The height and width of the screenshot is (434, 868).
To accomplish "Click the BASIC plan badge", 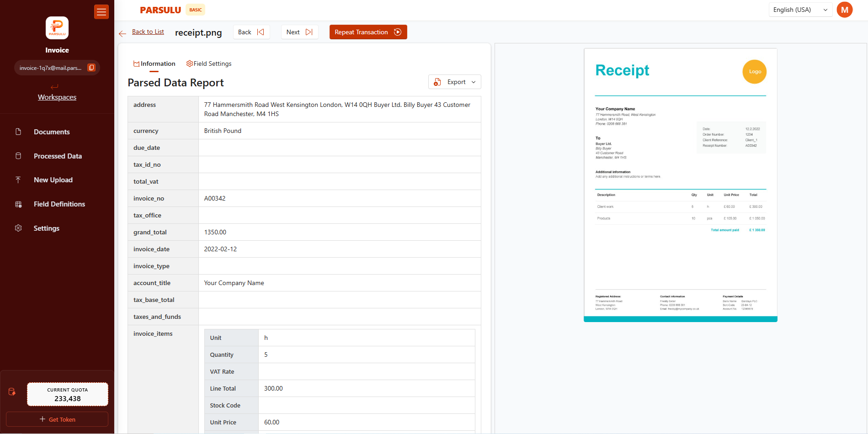I will (x=196, y=10).
